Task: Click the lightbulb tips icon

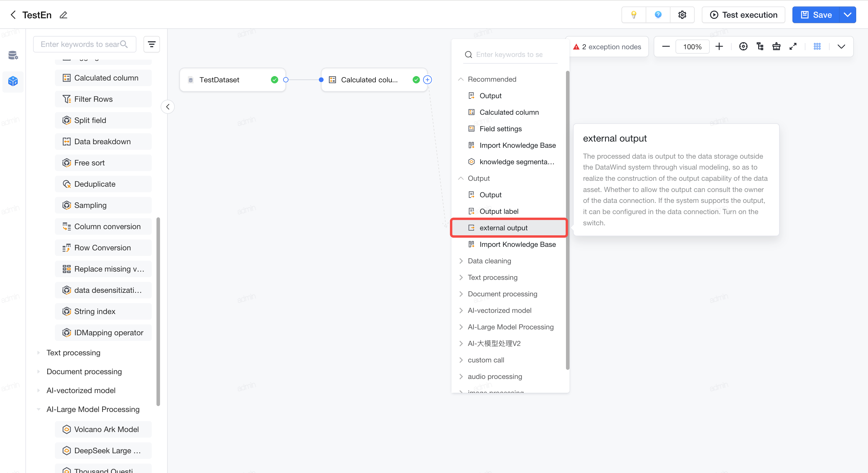Action: click(x=634, y=15)
